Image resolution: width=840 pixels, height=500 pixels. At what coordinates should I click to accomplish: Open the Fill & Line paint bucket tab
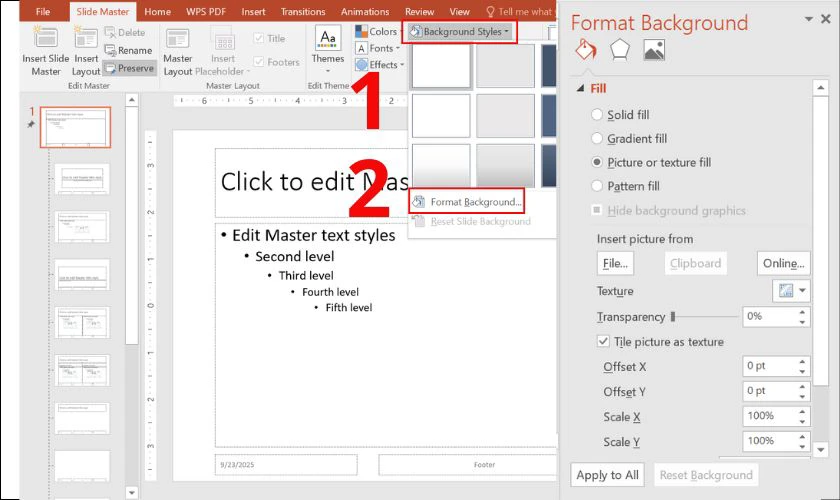click(x=585, y=50)
